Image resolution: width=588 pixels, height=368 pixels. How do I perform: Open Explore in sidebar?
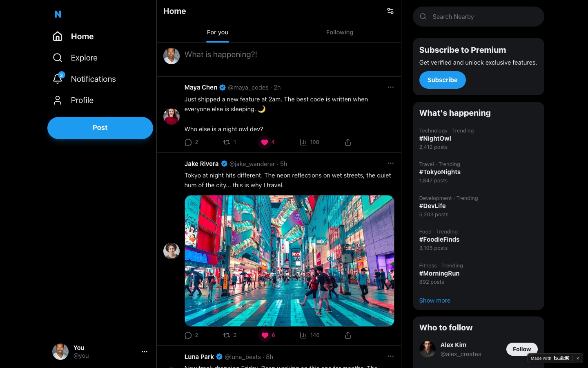pyautogui.click(x=75, y=58)
